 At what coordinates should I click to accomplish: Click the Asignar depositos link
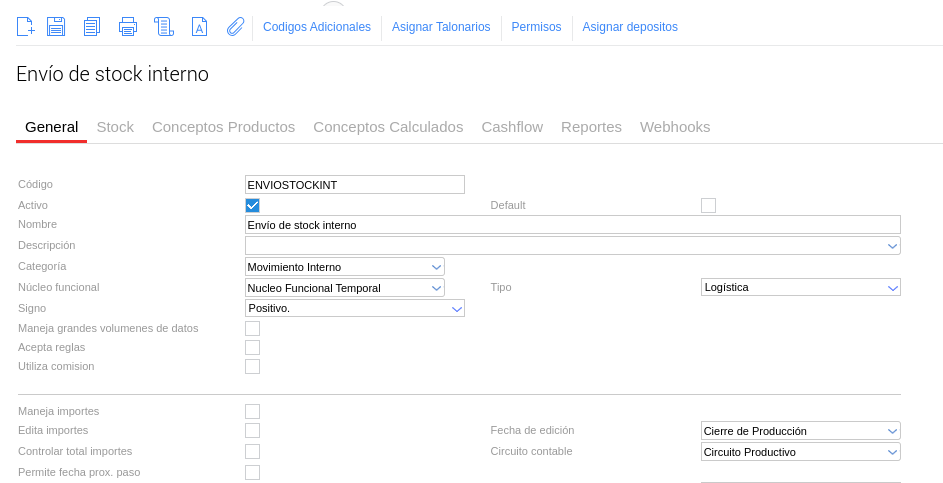click(x=630, y=27)
